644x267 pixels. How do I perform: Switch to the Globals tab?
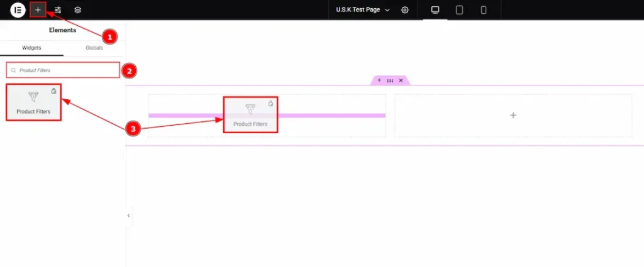click(x=94, y=48)
